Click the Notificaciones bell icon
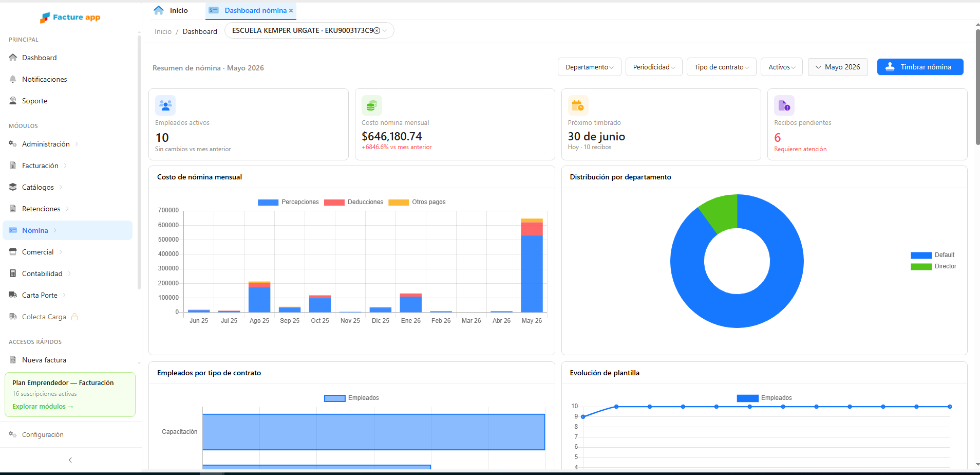The height and width of the screenshot is (475, 980). 13,79
